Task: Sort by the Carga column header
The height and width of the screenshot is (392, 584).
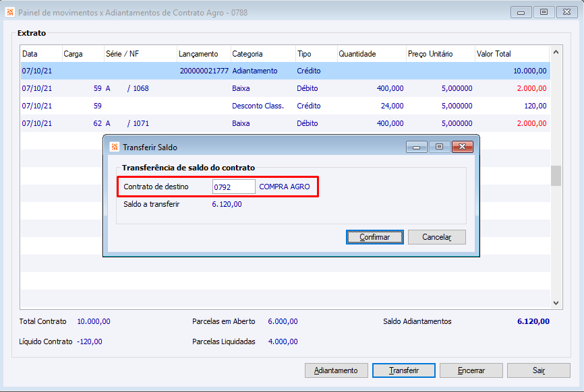Action: pyautogui.click(x=83, y=54)
